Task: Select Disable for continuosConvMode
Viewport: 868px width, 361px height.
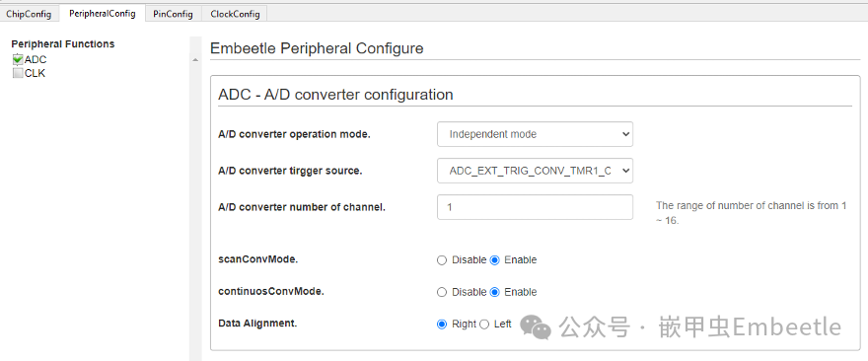Action: 441,292
